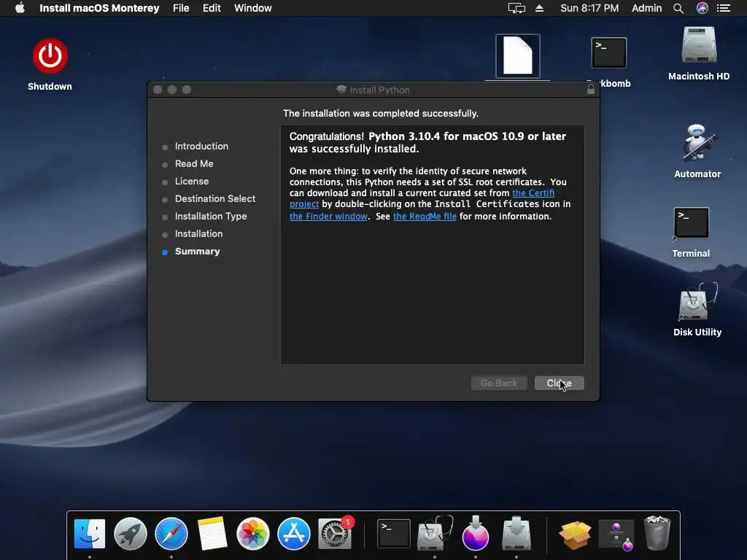This screenshot has width=747, height=560.
Task: Open Terminal from the Dock
Action: [393, 534]
